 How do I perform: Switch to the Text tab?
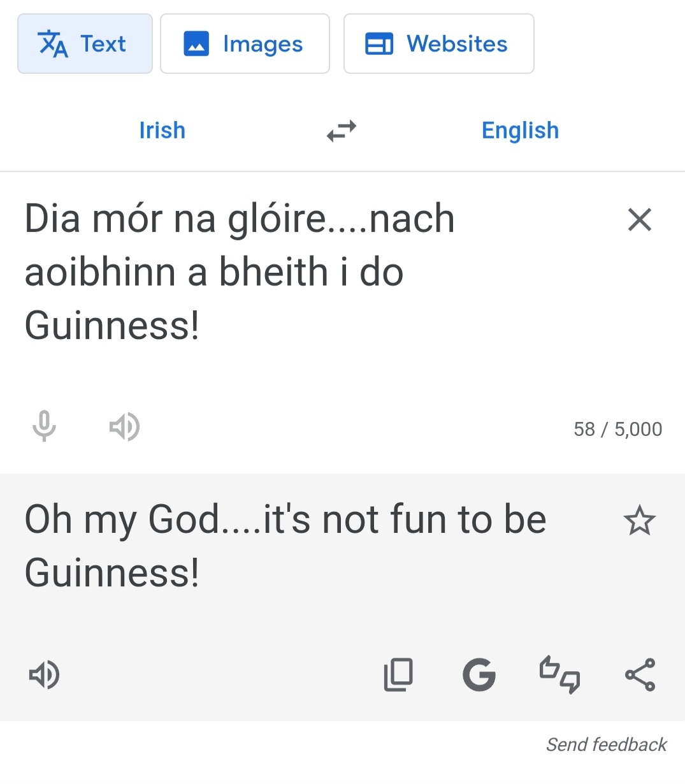85,44
